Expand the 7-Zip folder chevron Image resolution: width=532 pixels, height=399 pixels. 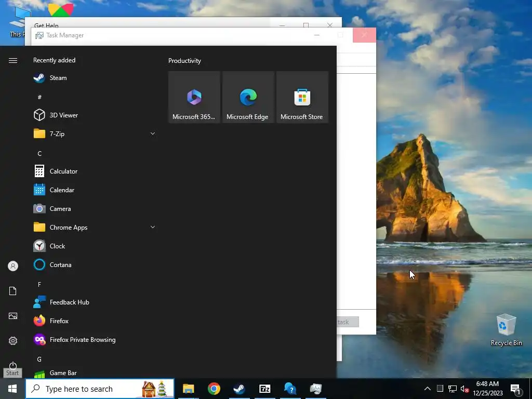[x=153, y=134]
